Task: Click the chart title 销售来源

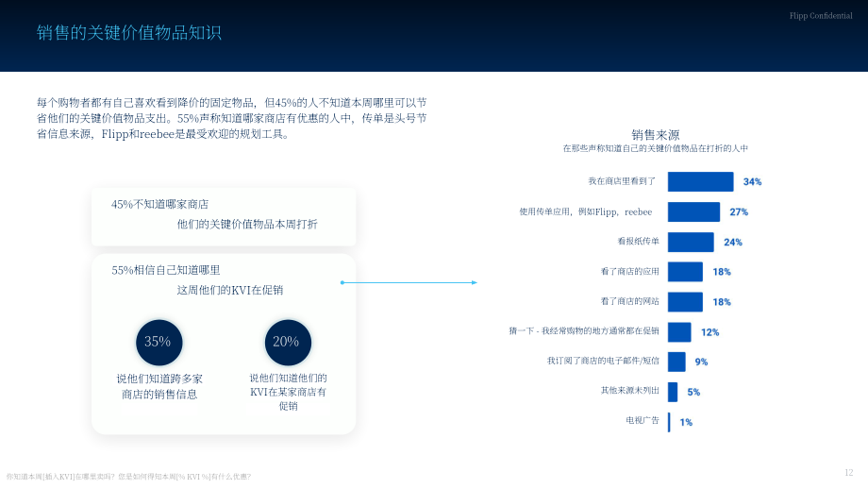Action: point(656,135)
